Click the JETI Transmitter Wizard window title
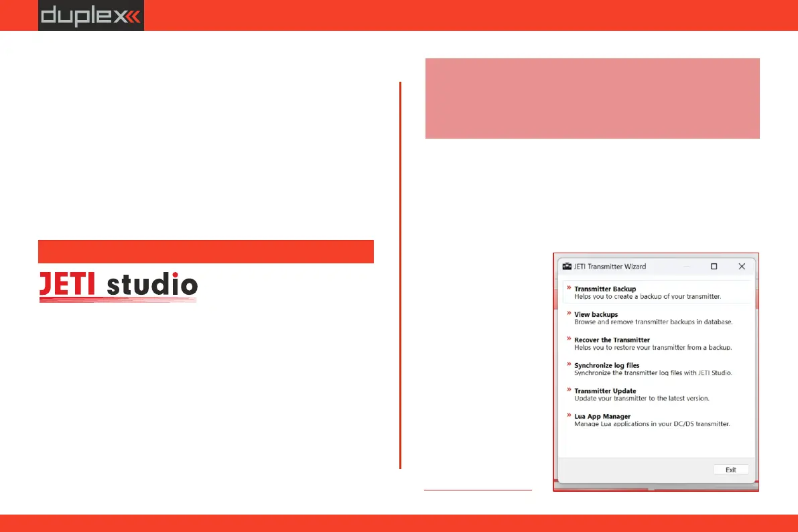 point(610,266)
